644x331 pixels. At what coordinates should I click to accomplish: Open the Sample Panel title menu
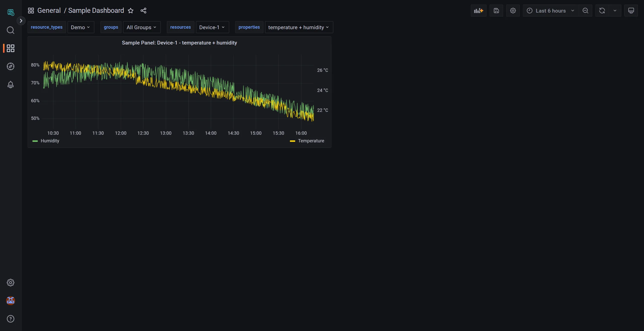(x=179, y=43)
